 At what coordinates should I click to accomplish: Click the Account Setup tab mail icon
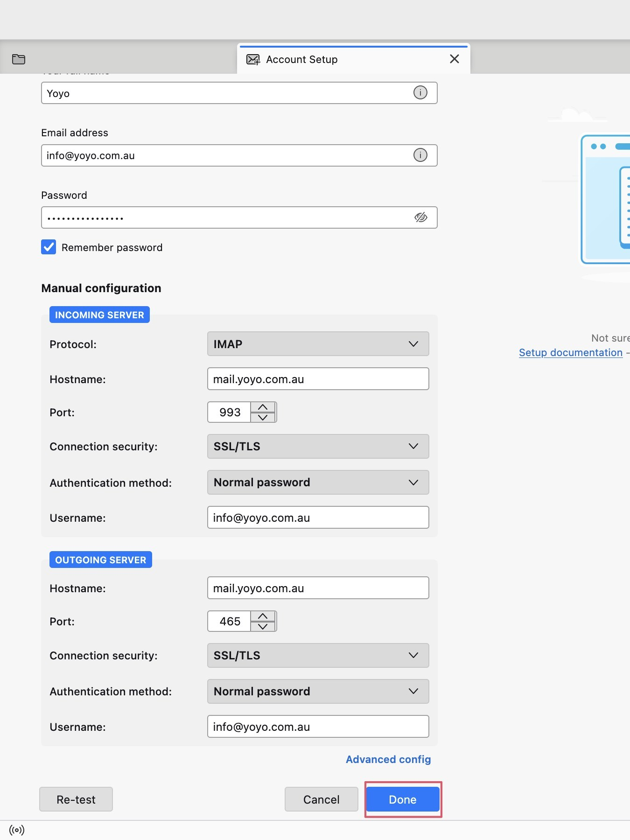click(253, 59)
